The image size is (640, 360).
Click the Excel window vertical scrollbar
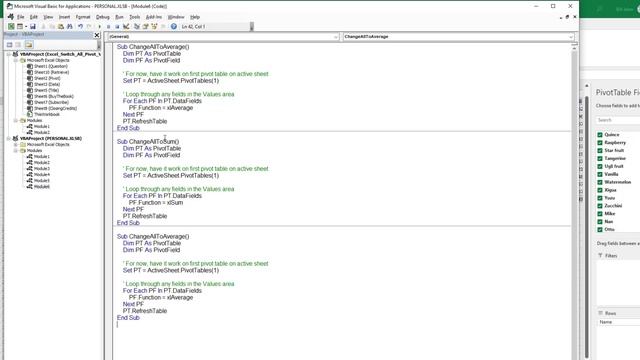(587, 227)
